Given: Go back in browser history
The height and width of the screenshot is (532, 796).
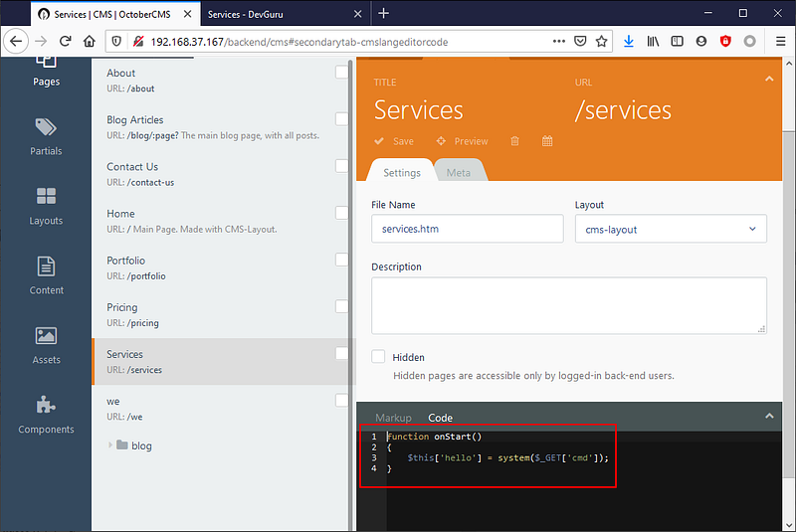Looking at the screenshot, I should (16, 41).
